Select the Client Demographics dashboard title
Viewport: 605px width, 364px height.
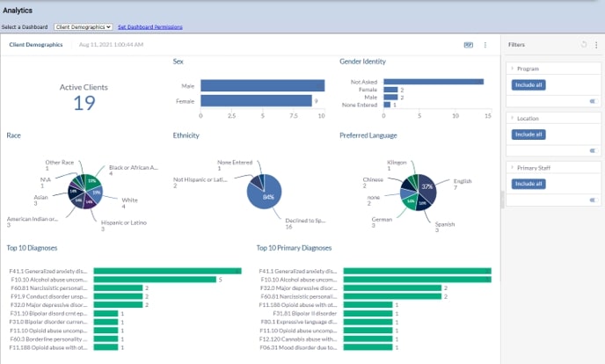click(x=36, y=45)
